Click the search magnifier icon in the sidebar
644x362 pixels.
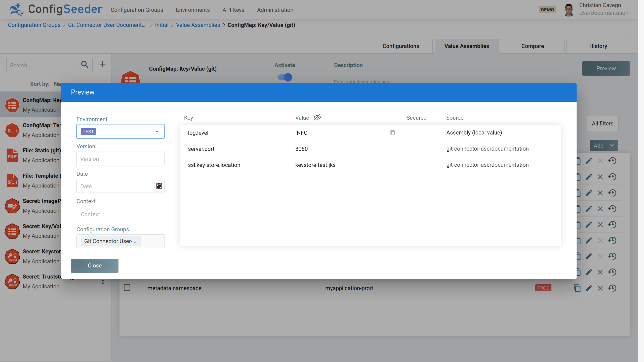point(85,65)
